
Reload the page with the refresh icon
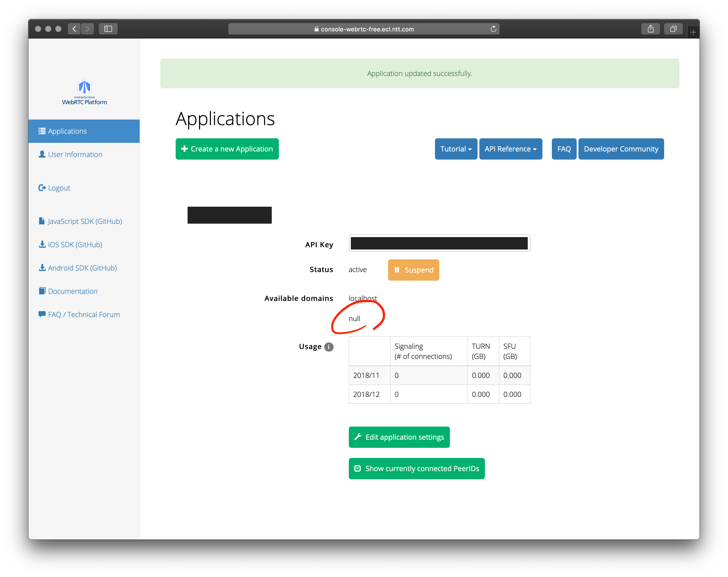pyautogui.click(x=493, y=29)
